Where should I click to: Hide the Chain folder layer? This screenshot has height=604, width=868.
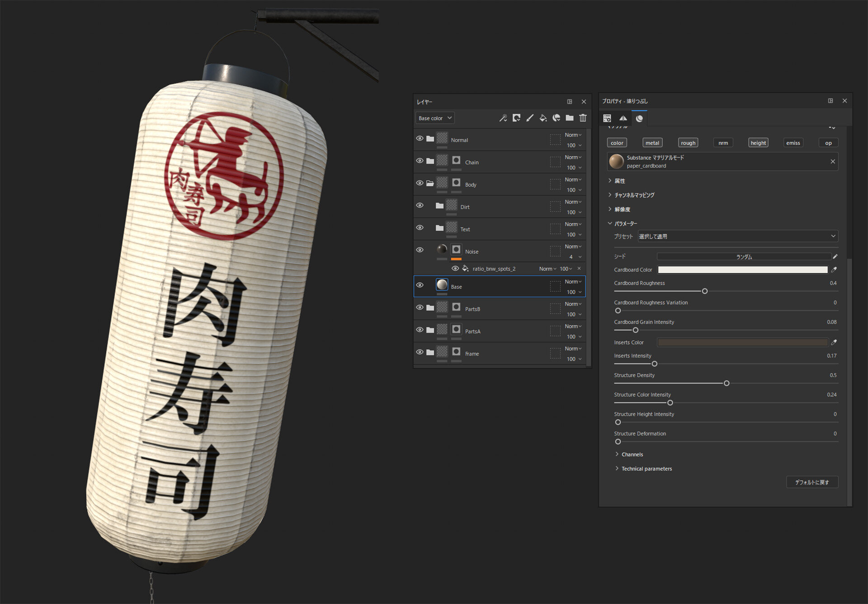click(420, 161)
